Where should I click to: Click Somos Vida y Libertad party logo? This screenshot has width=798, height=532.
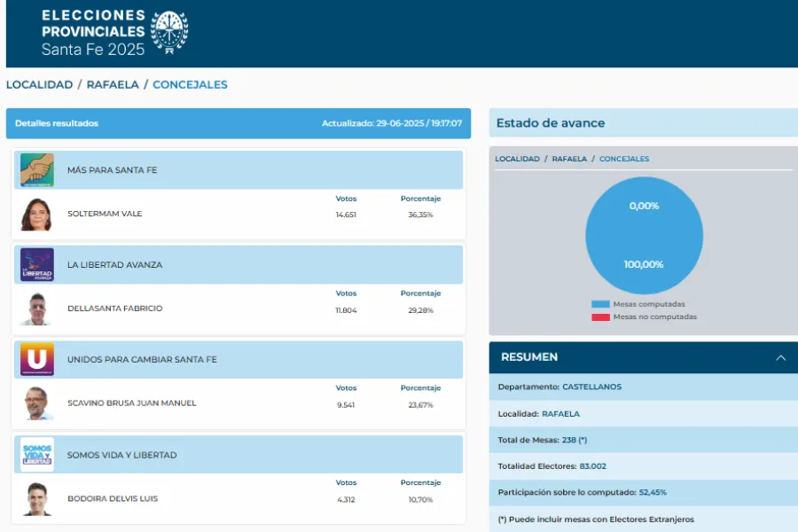point(37,454)
